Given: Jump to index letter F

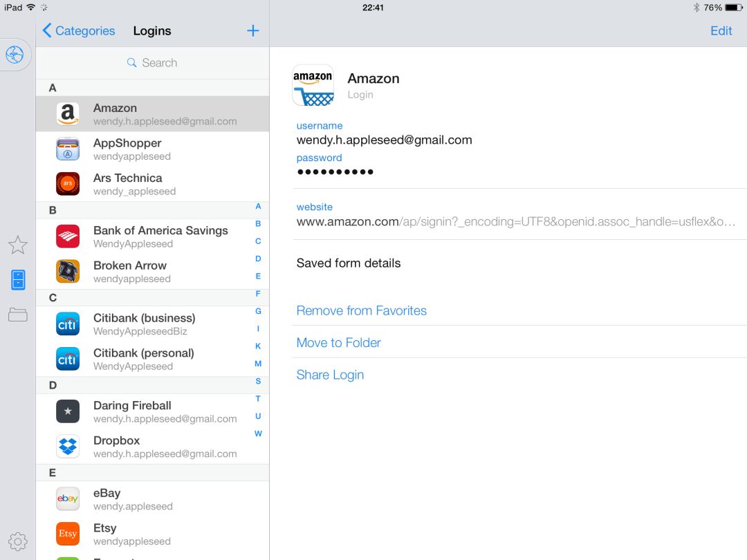Looking at the screenshot, I should click(x=258, y=294).
